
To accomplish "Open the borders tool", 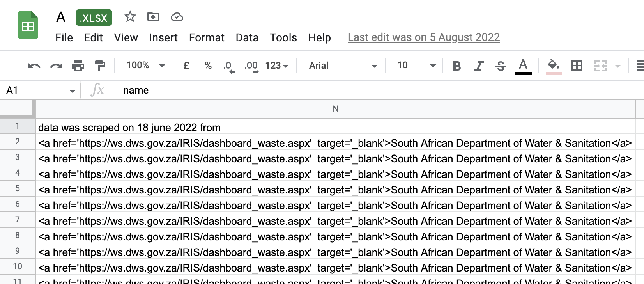I will [x=577, y=66].
